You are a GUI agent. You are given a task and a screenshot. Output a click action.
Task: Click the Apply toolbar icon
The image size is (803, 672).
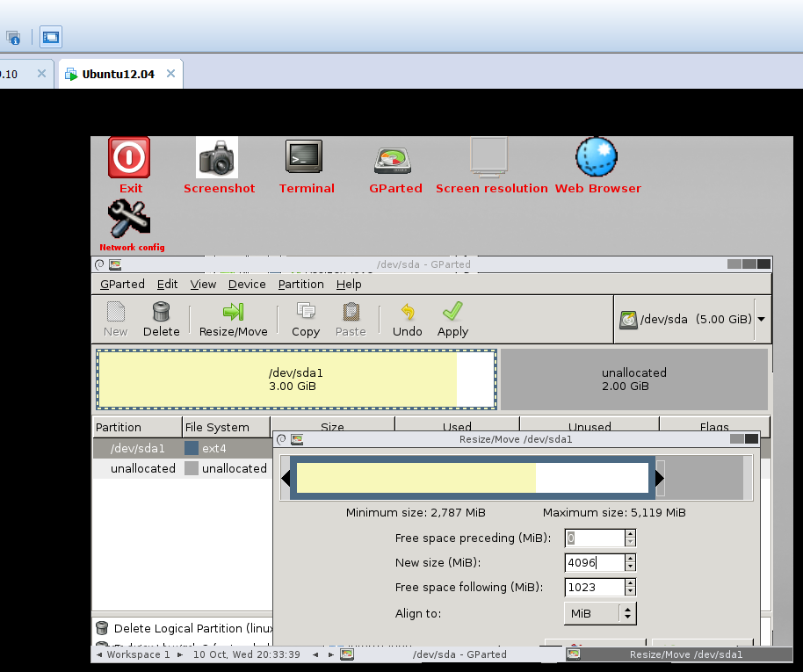click(452, 319)
